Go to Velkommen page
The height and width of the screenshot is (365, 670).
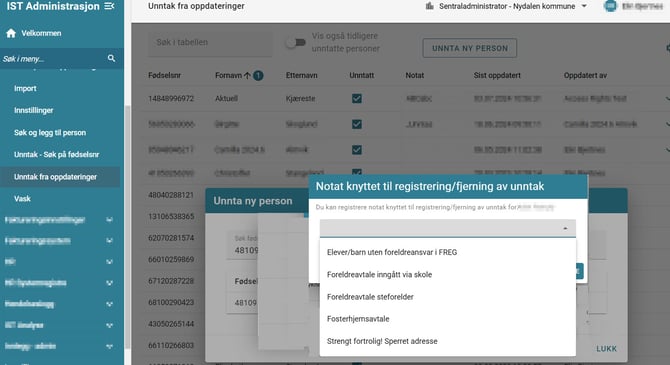[41, 33]
